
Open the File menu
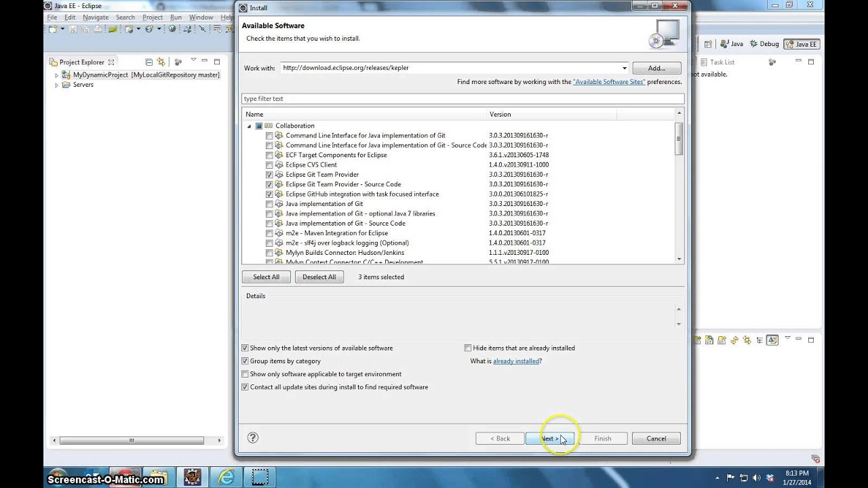click(x=52, y=17)
